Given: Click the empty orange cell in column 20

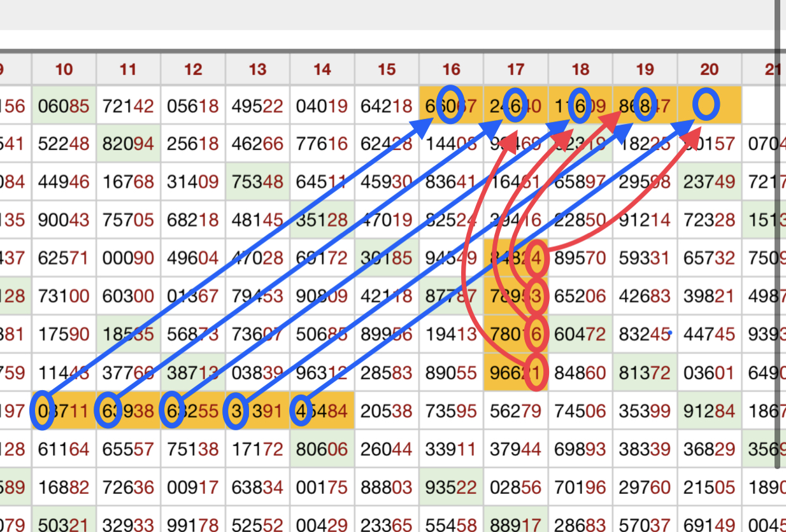Looking at the screenshot, I should (x=709, y=105).
